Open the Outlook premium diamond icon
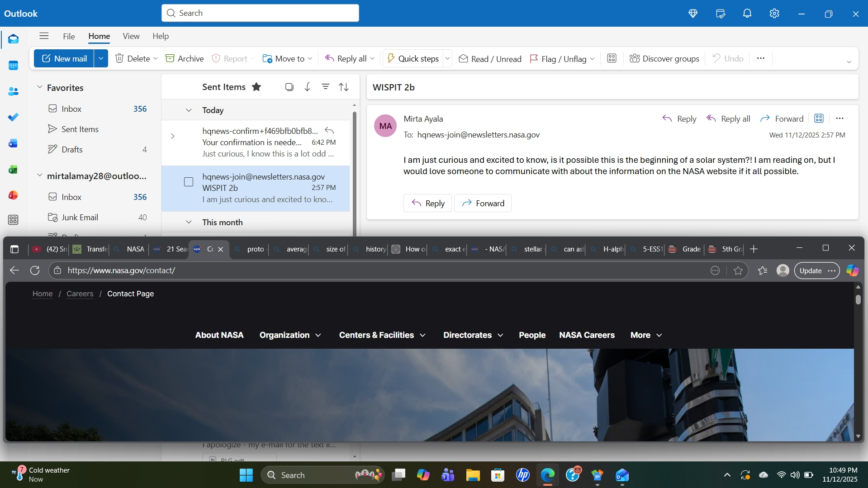The height and width of the screenshot is (488, 868). pyautogui.click(x=693, y=14)
